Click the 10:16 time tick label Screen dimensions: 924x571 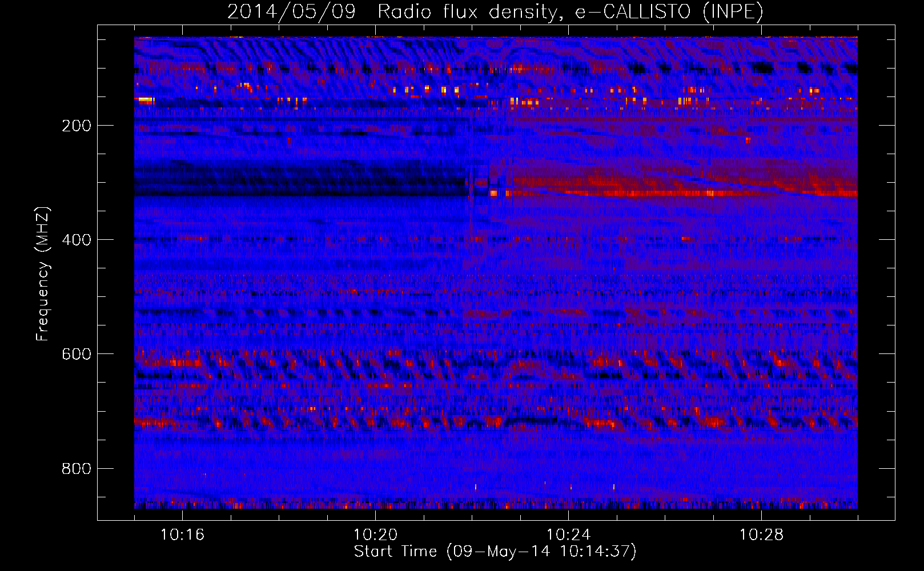182,535
